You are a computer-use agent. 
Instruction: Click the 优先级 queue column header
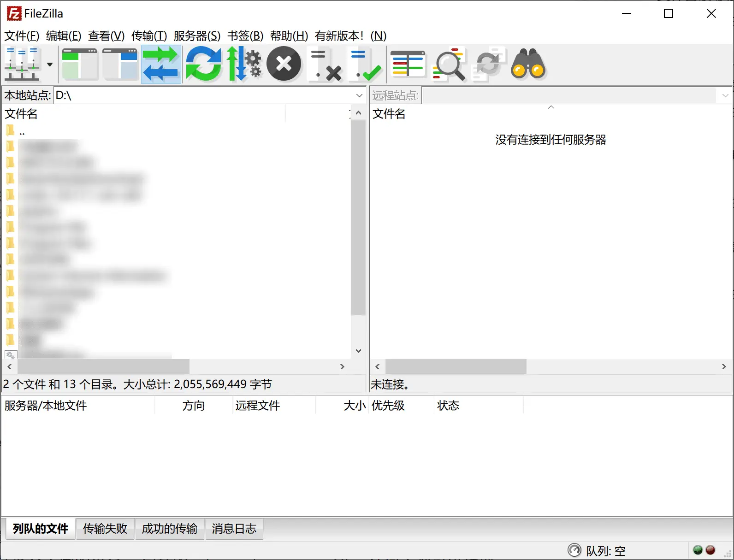pos(388,406)
